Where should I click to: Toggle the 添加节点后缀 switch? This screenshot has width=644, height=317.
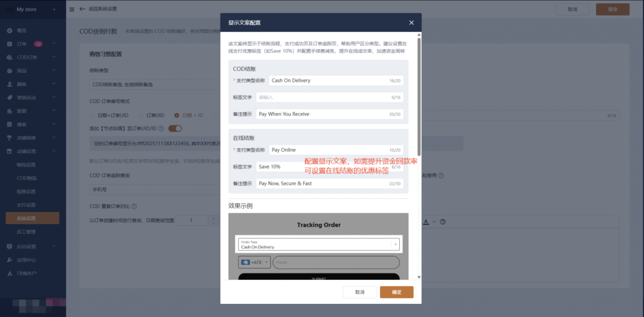point(175,129)
